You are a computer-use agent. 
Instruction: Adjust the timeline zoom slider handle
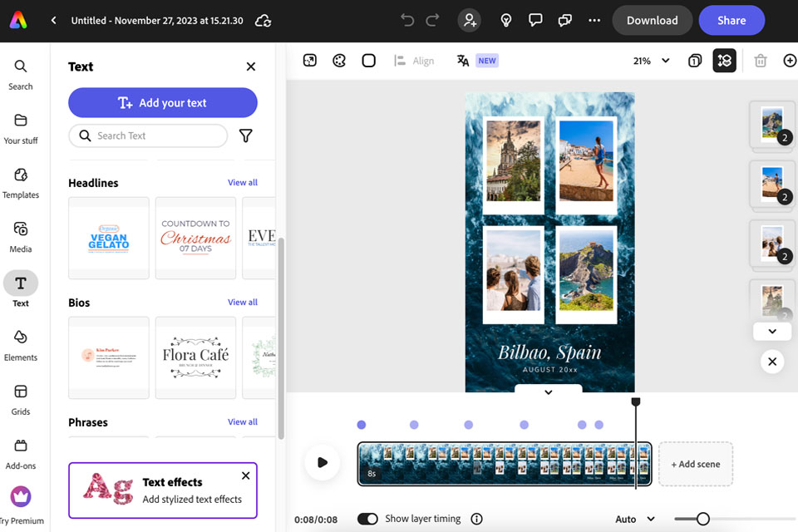point(703,519)
